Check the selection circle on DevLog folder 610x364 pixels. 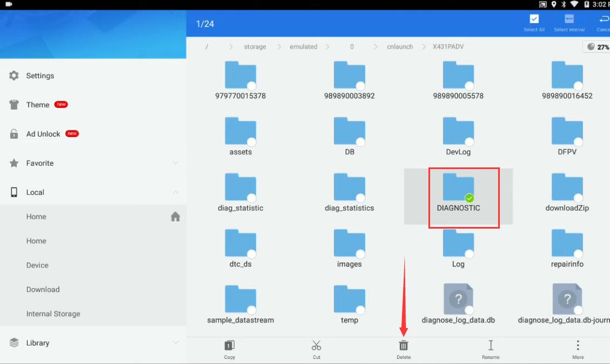pos(469,142)
